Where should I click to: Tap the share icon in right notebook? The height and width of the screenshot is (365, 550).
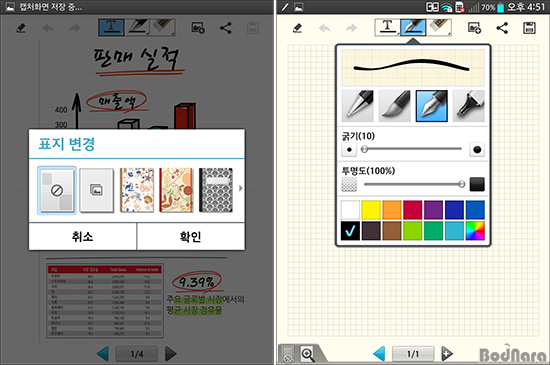coord(502,28)
